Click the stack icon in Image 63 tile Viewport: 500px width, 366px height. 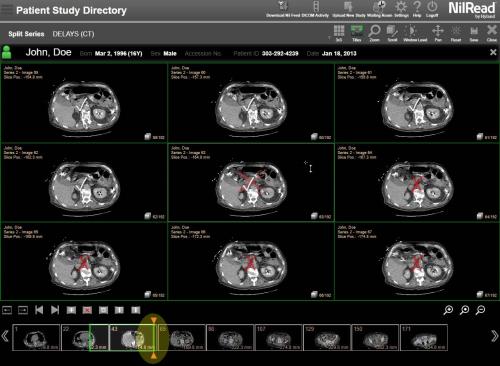pos(314,216)
